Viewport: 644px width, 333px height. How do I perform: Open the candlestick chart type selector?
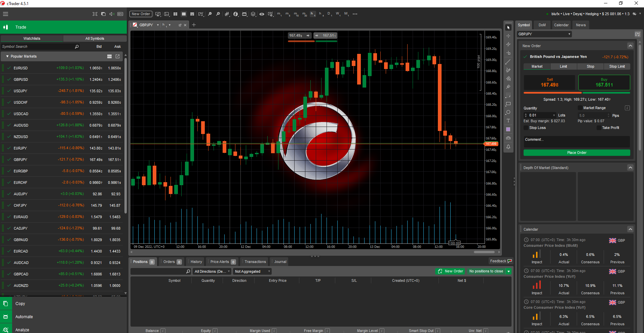pos(227,14)
